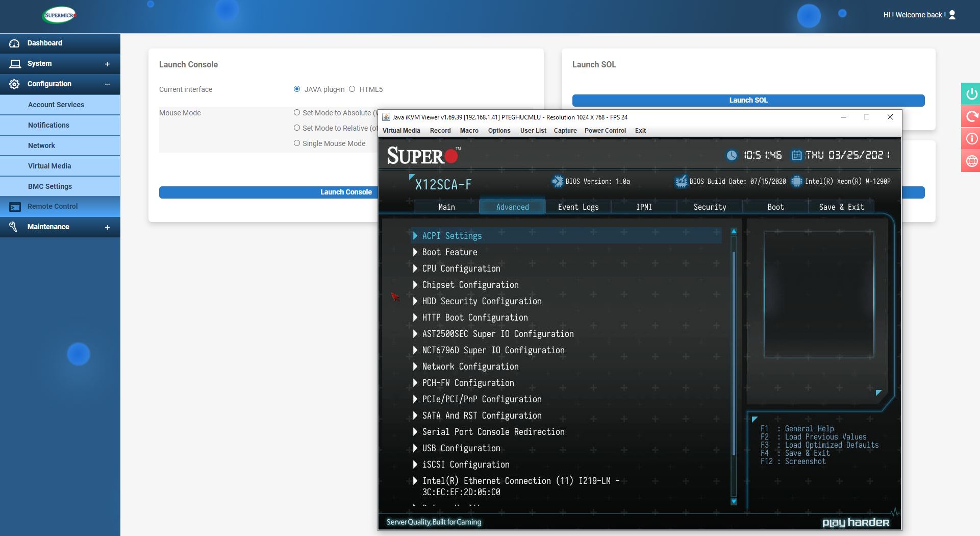This screenshot has height=536, width=980.
Task: Click the Launch SOL button
Action: pos(748,101)
